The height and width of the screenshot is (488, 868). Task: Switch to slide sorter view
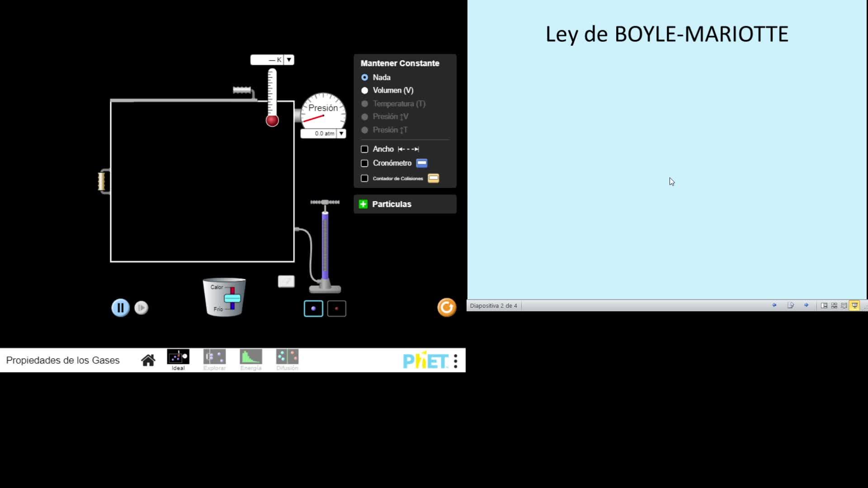coord(834,305)
